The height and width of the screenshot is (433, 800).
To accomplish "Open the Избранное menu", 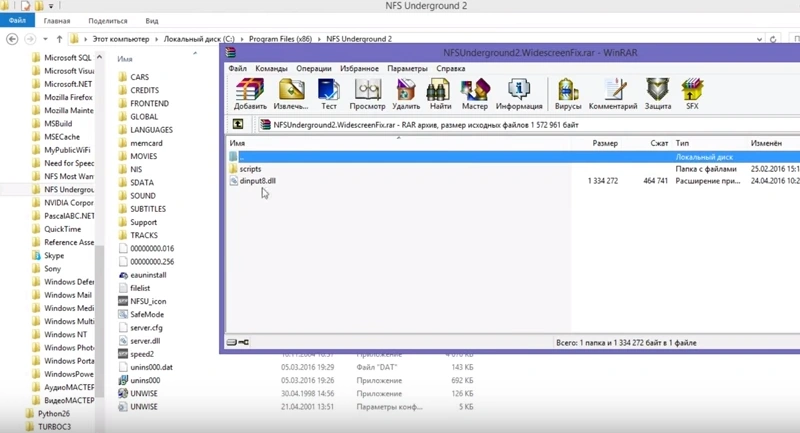I will [359, 68].
